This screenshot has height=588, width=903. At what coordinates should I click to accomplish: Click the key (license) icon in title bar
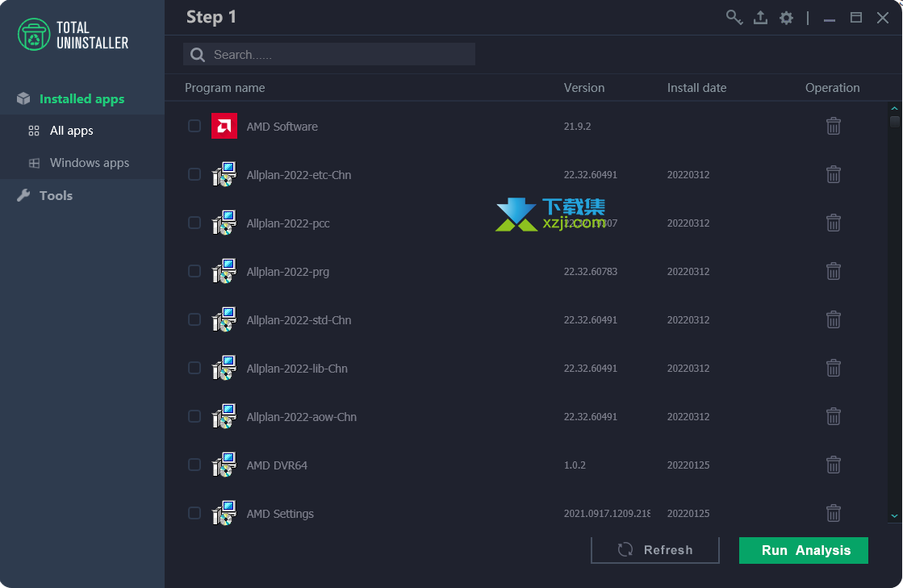734,17
